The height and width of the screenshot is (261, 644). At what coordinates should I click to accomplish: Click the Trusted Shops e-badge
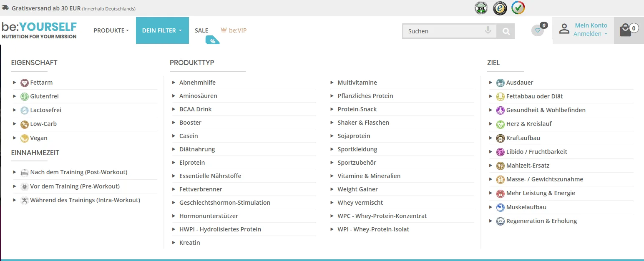click(x=500, y=8)
